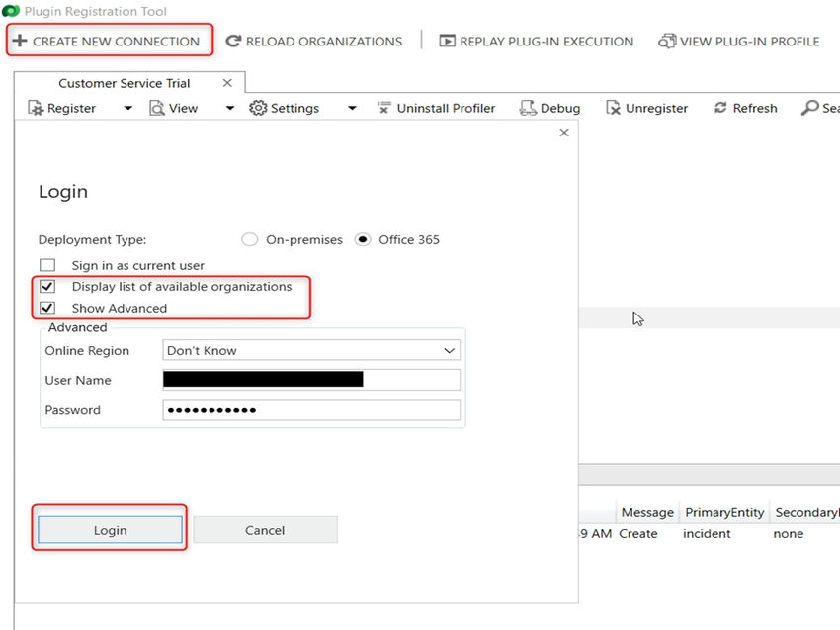Click Reload Organizations label
This screenshot has width=840, height=630.
324,42
